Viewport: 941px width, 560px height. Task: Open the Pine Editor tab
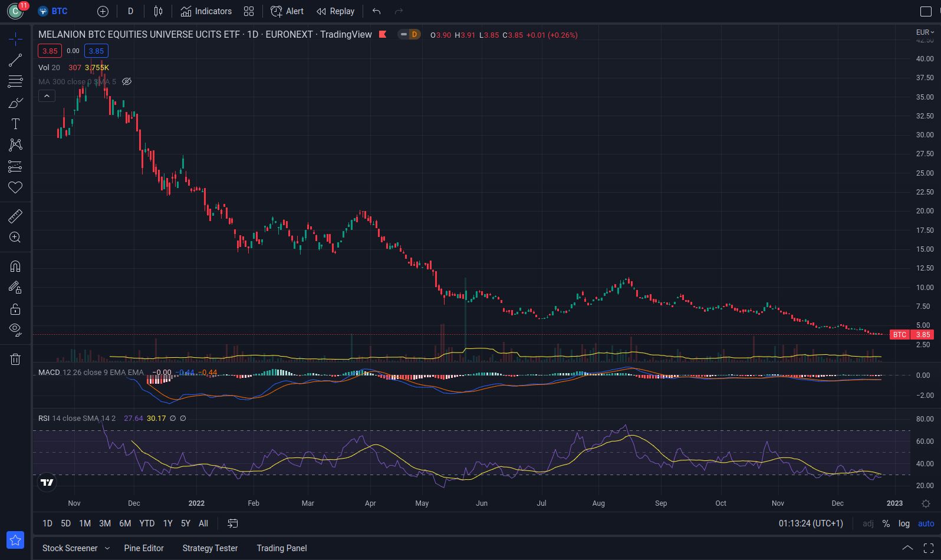click(x=144, y=548)
